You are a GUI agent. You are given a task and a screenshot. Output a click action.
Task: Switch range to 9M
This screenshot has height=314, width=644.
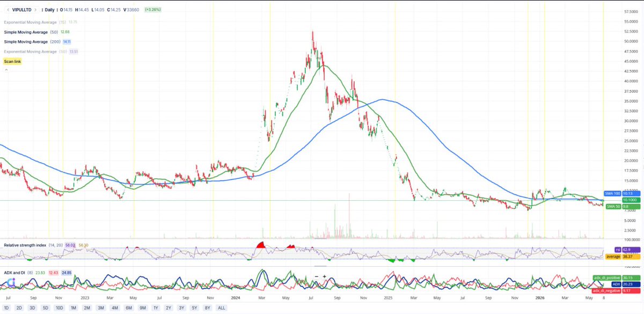(x=143, y=308)
